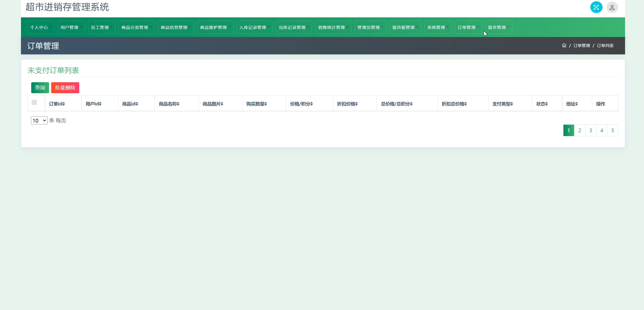The width and height of the screenshot is (644, 310).
Task: Sort by 购买数量 column arrows
Action: pyautogui.click(x=266, y=104)
